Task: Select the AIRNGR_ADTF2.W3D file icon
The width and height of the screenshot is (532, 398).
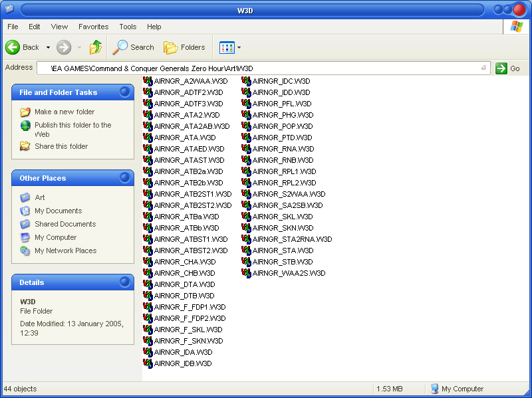Action: point(148,92)
